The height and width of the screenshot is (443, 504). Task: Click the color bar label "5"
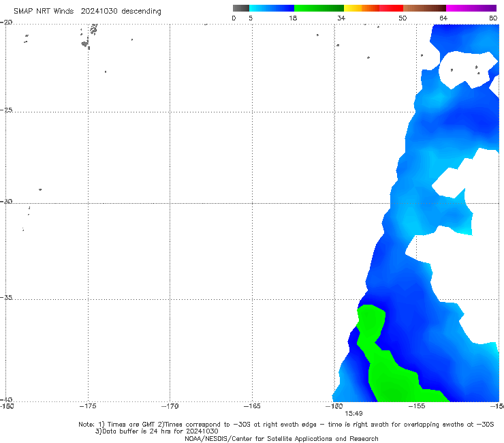[251, 18]
